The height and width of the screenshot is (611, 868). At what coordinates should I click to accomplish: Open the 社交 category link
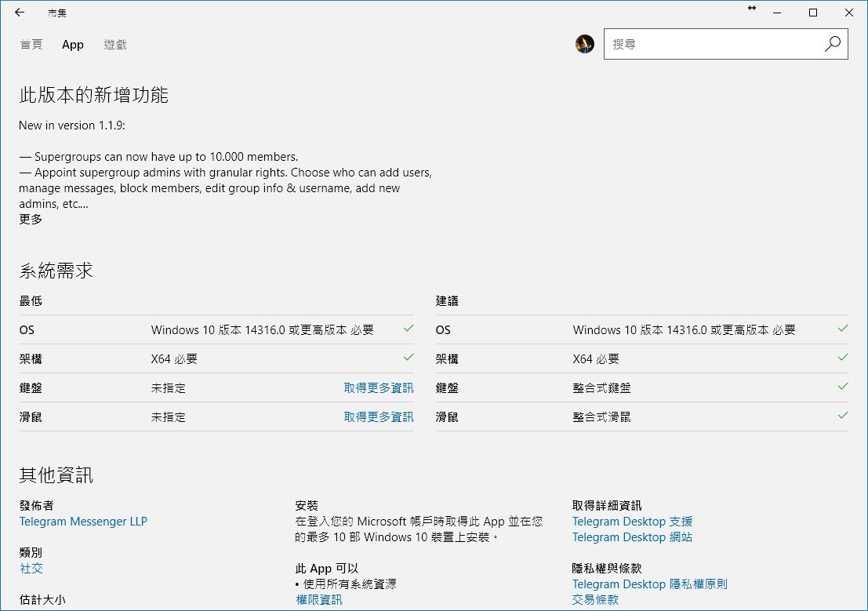point(31,568)
